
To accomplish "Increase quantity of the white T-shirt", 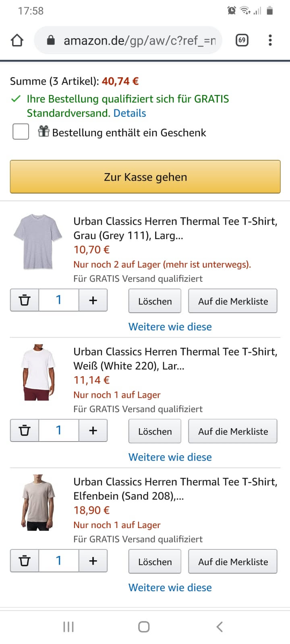I will [x=93, y=430].
